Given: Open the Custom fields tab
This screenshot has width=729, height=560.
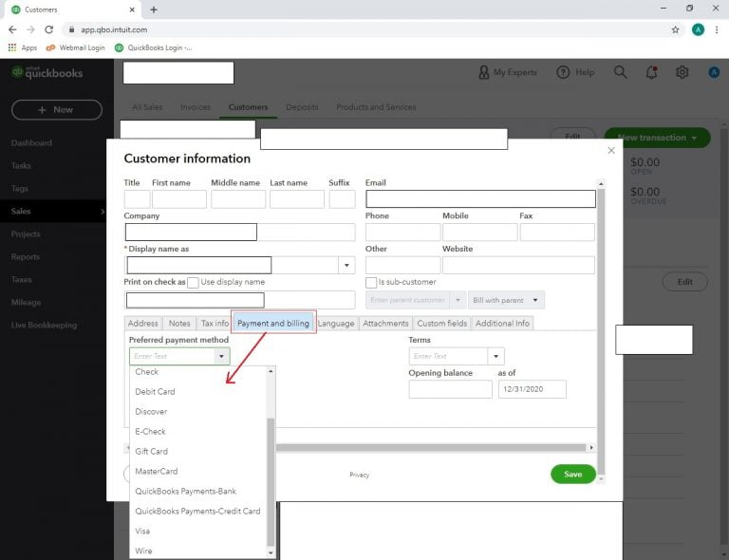Looking at the screenshot, I should pyautogui.click(x=441, y=323).
